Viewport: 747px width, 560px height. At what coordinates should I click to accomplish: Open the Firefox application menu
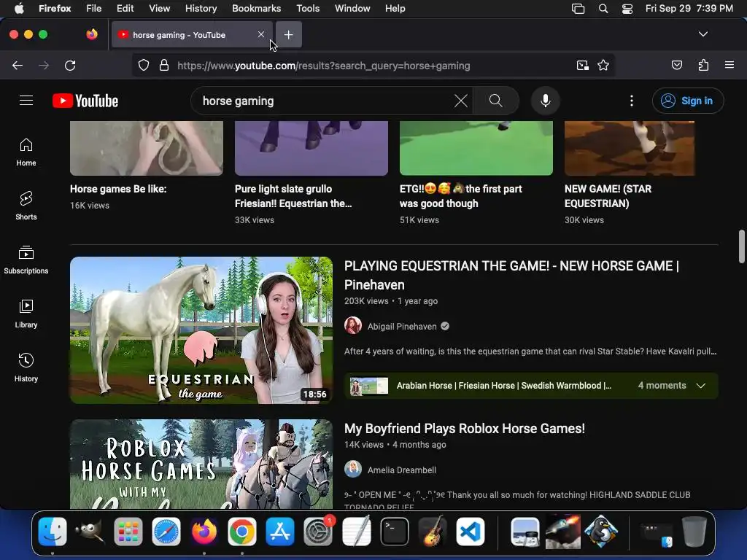click(729, 65)
